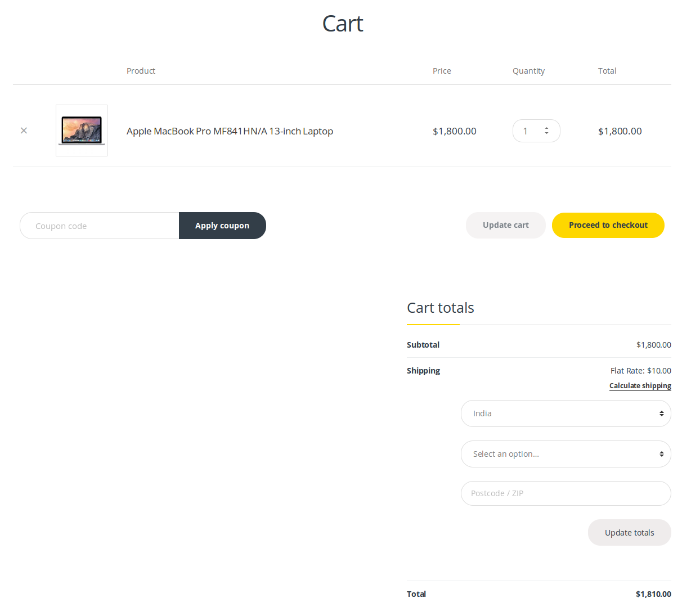Proceed to checkout
The image size is (691, 616).
(608, 225)
